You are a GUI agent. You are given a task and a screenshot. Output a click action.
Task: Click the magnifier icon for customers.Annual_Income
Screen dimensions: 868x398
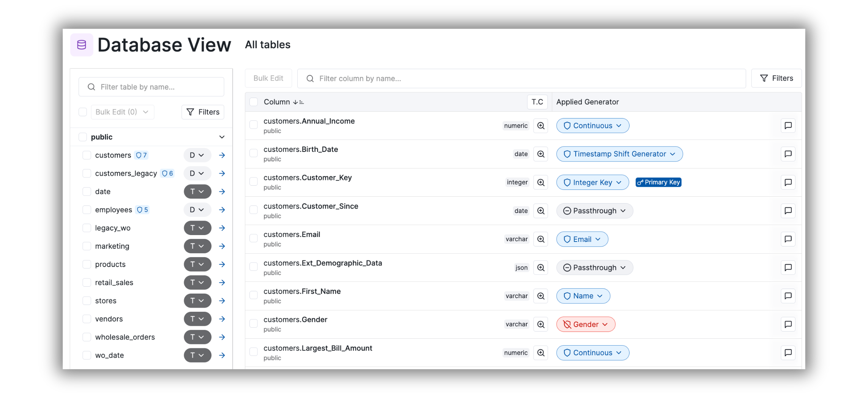(x=541, y=126)
